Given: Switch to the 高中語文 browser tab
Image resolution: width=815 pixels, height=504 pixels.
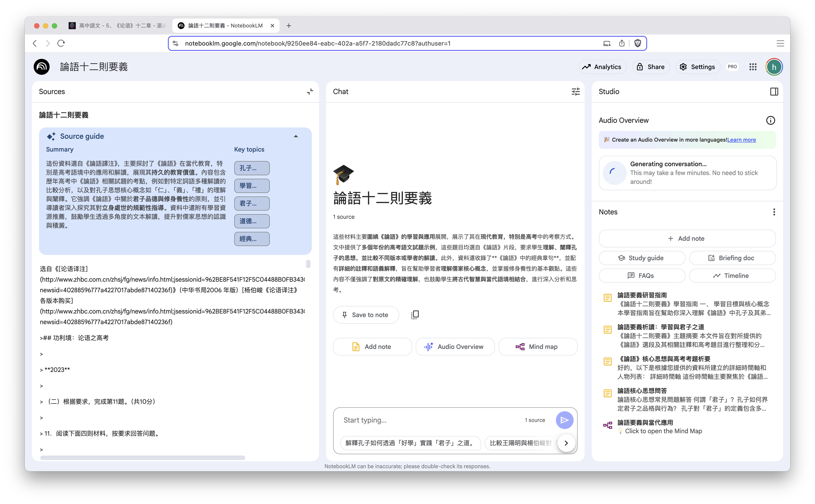Looking at the screenshot, I should tap(117, 25).
